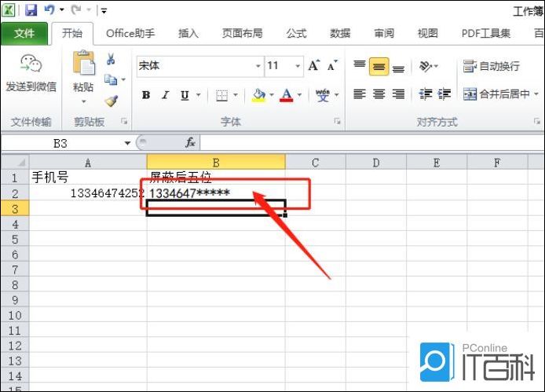Click the Copy icon
This screenshot has width=545, height=392.
pyautogui.click(x=111, y=79)
